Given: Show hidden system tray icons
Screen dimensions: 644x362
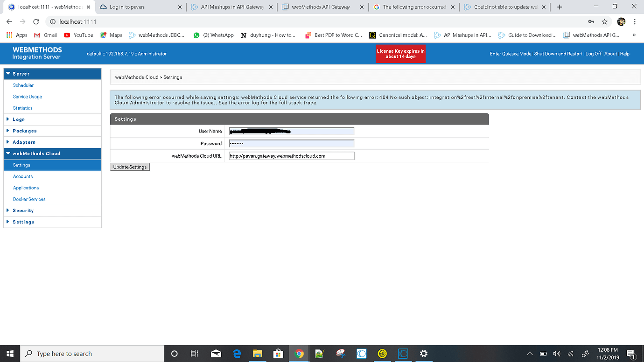Looking at the screenshot, I should click(530, 354).
